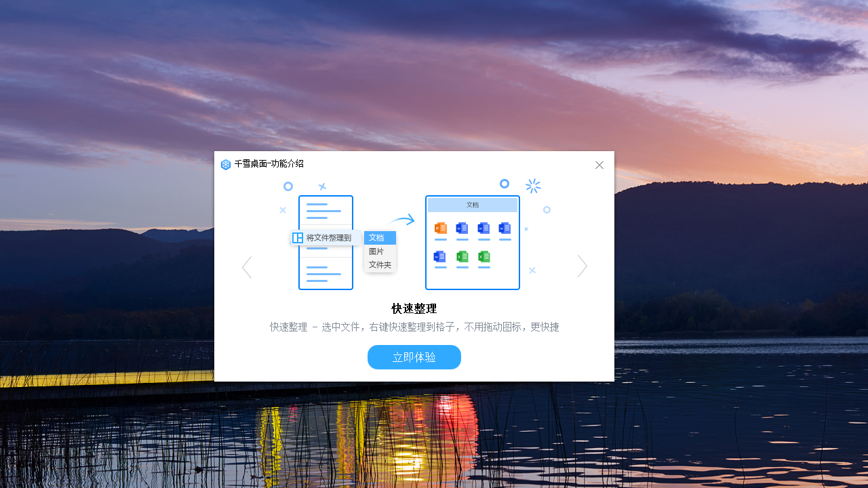The width and height of the screenshot is (868, 488).
Task: Select the first Excel spreadsheet icon
Action: click(462, 257)
